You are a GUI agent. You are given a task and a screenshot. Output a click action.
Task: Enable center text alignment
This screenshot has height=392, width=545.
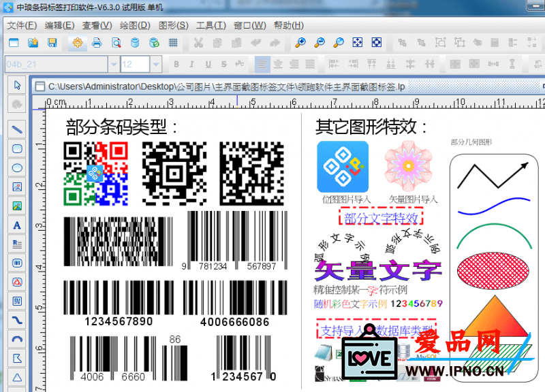278,64
